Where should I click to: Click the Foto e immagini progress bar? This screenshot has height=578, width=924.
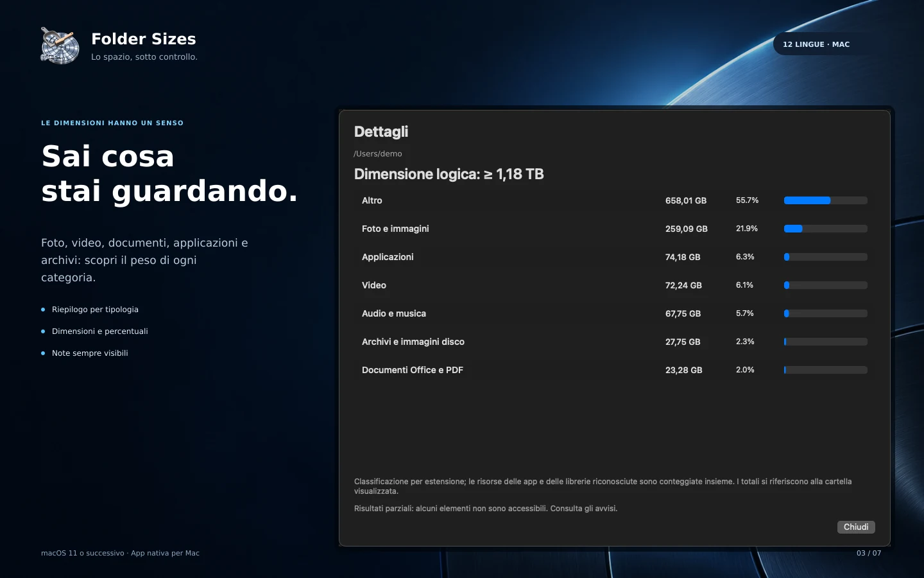coord(826,229)
